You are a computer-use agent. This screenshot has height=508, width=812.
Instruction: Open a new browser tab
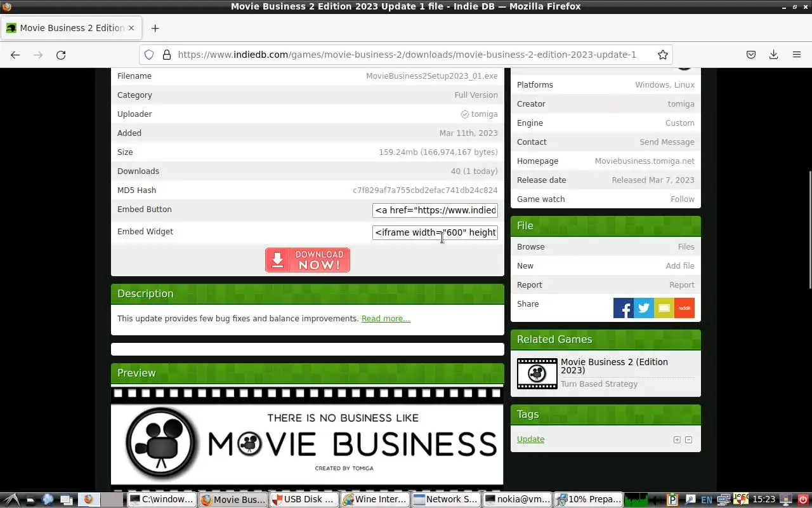(155, 28)
